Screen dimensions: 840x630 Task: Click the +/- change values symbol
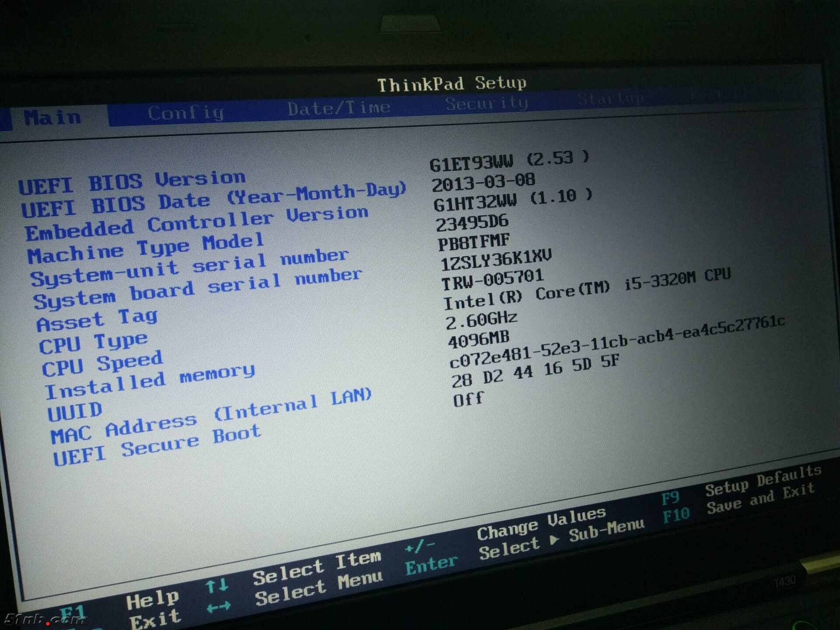[420, 546]
